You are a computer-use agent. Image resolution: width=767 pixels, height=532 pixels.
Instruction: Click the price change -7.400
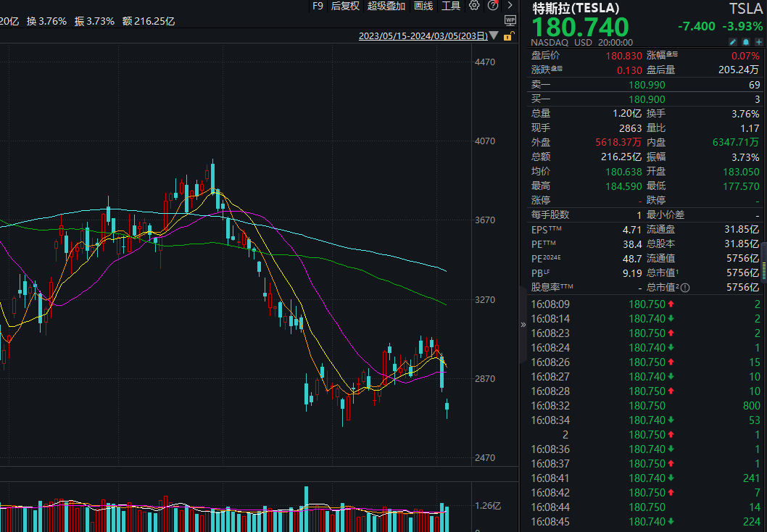(697, 26)
